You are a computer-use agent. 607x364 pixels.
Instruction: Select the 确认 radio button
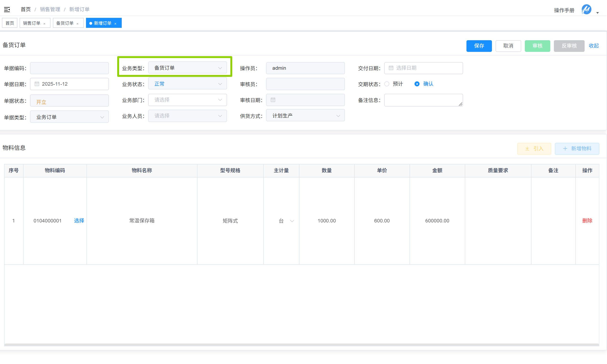pos(417,84)
